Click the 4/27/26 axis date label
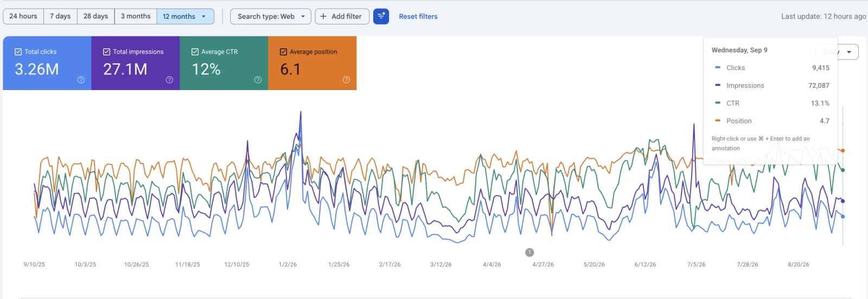868x299 pixels. coord(543,265)
